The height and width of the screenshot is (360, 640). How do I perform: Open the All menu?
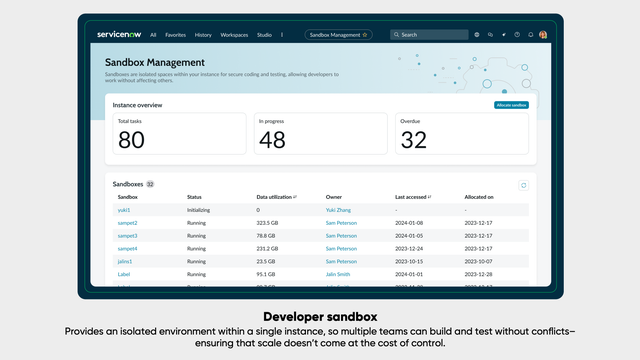pos(153,35)
